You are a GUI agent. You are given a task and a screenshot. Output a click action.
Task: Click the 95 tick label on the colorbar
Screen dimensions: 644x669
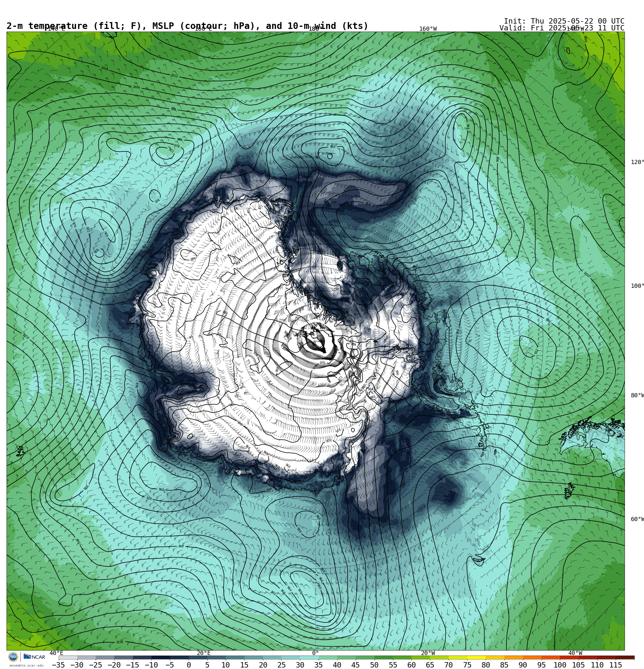(x=541, y=665)
